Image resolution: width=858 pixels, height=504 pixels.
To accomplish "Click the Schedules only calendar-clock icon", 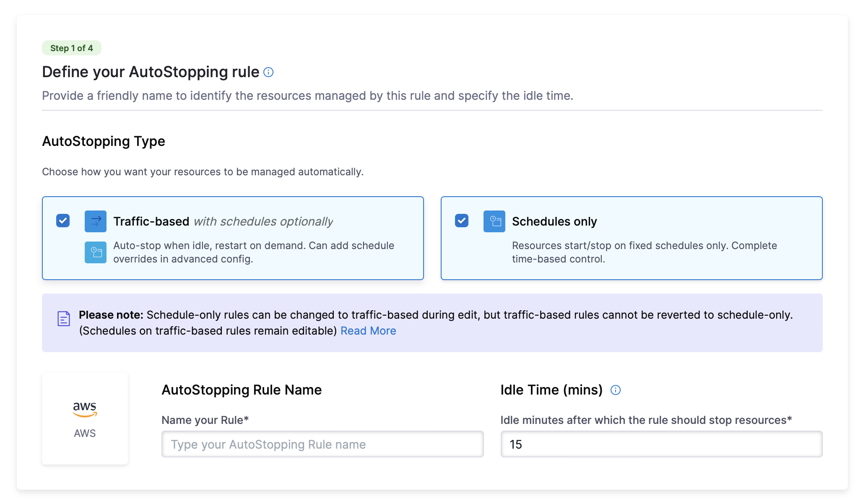I will click(x=494, y=221).
